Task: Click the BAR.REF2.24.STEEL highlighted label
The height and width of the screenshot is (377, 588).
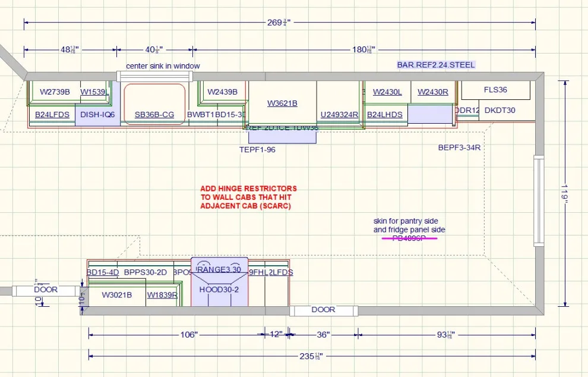Action: point(436,65)
